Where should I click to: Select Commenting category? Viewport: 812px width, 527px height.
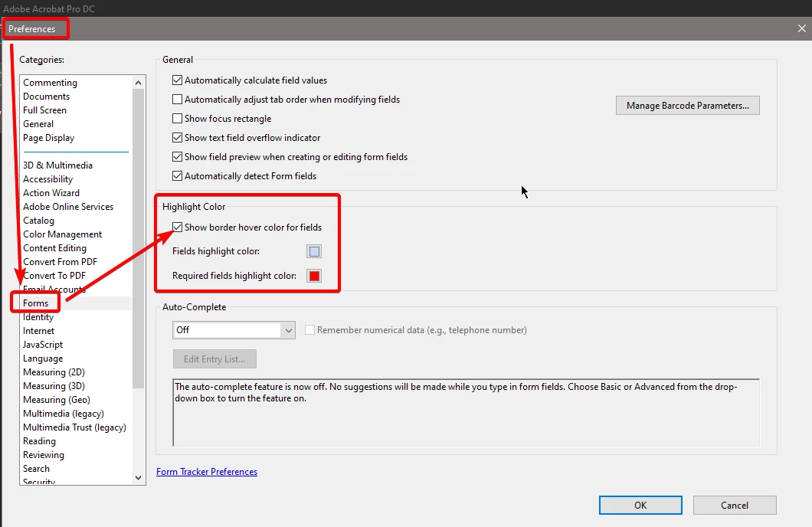point(51,83)
